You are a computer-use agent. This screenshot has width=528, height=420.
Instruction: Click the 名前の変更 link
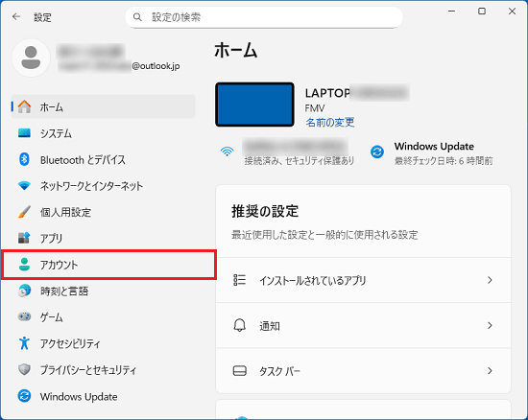(x=330, y=122)
